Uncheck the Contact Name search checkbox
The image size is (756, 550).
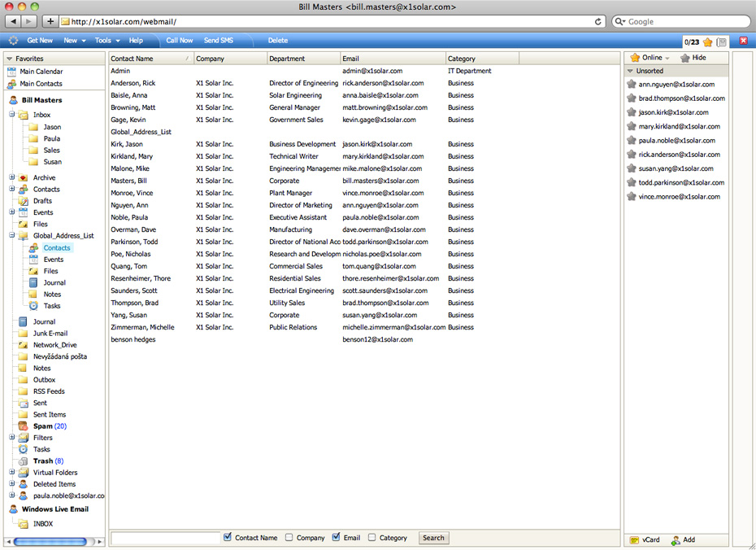click(x=228, y=538)
